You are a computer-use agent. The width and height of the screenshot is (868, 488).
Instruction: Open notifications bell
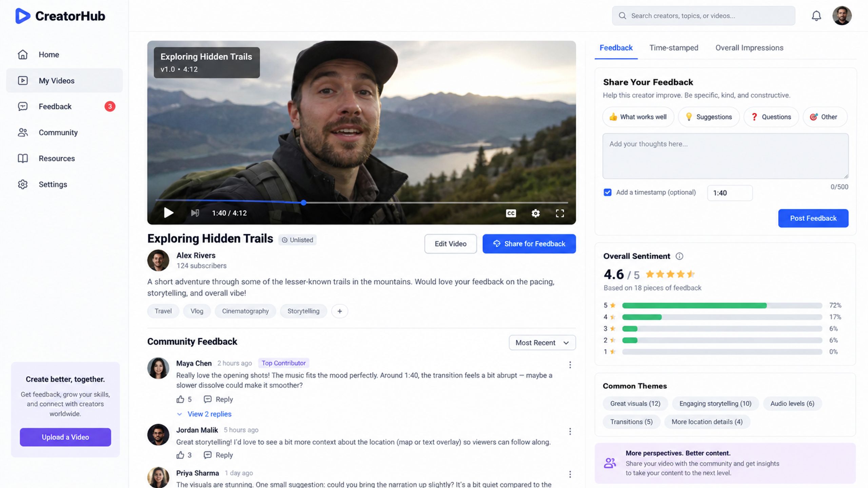[x=816, y=16]
